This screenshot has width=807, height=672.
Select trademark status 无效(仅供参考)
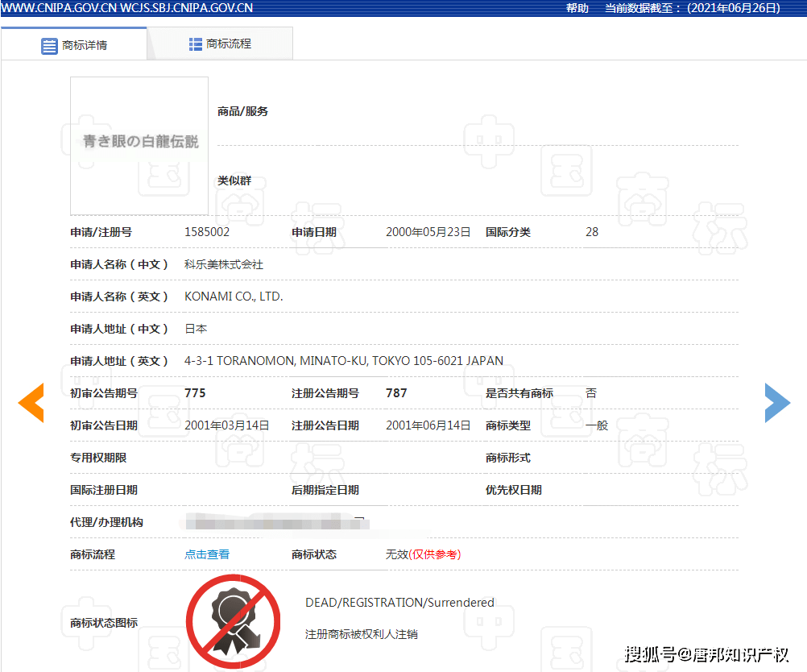pyautogui.click(x=423, y=554)
